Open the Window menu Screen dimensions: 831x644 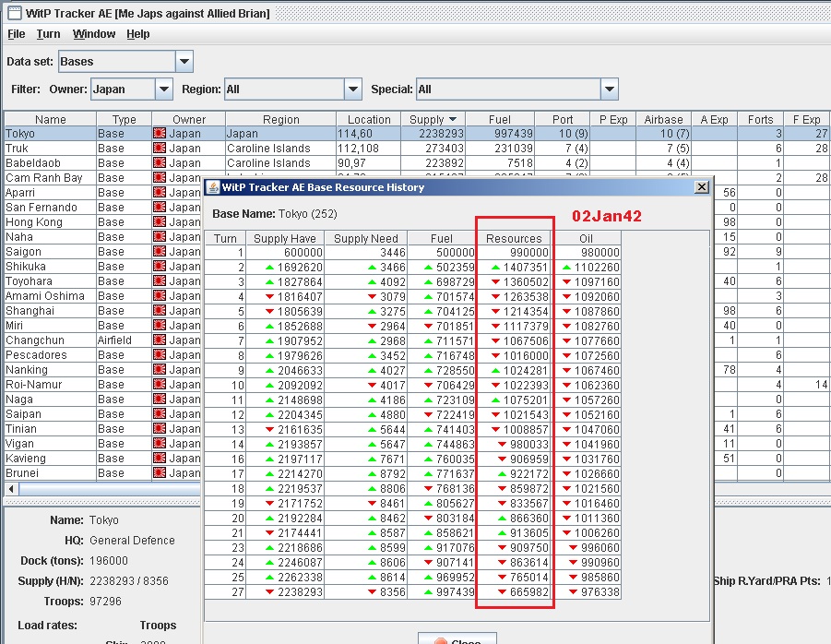94,34
